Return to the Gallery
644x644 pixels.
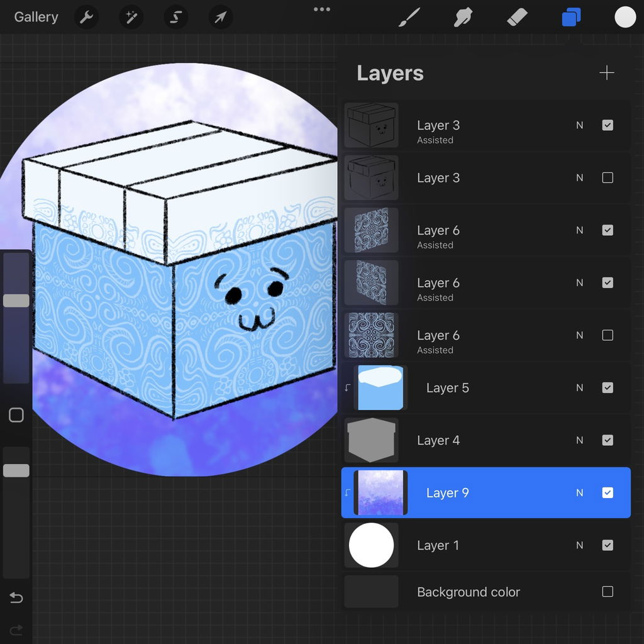click(x=36, y=17)
